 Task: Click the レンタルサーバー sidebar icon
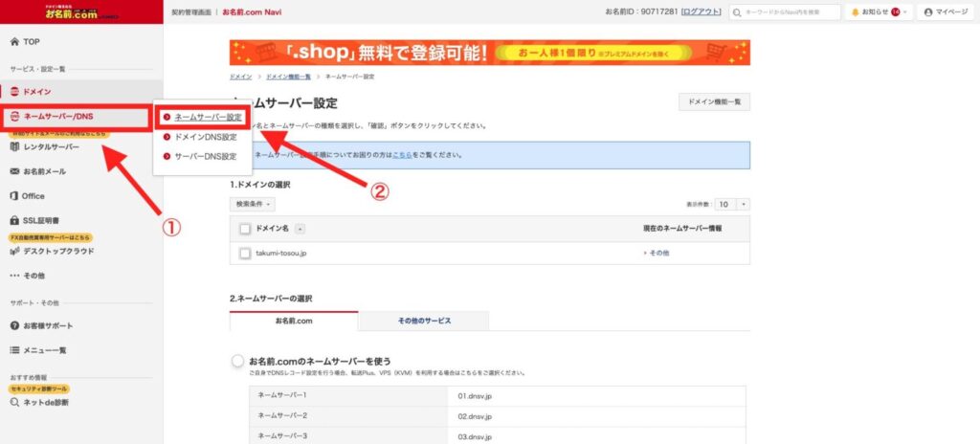(x=15, y=147)
